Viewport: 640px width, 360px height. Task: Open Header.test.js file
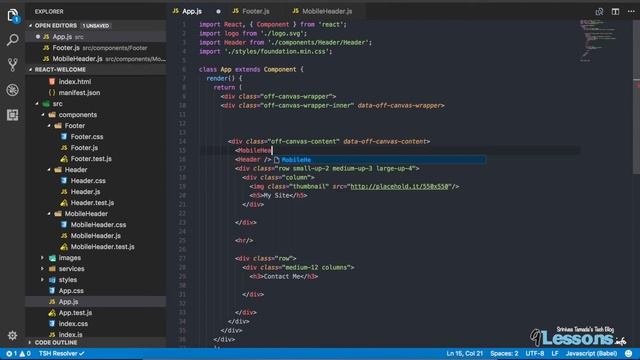click(92, 203)
